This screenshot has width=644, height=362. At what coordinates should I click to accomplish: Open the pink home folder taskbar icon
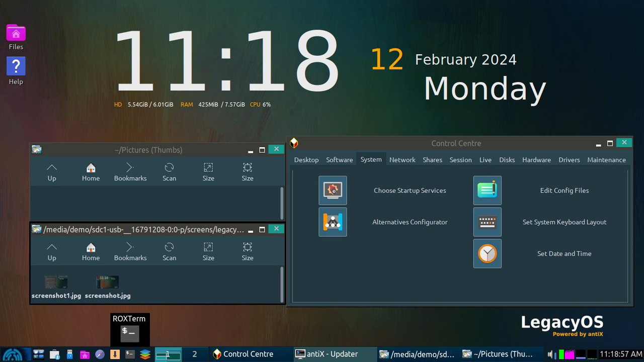[x=85, y=354]
